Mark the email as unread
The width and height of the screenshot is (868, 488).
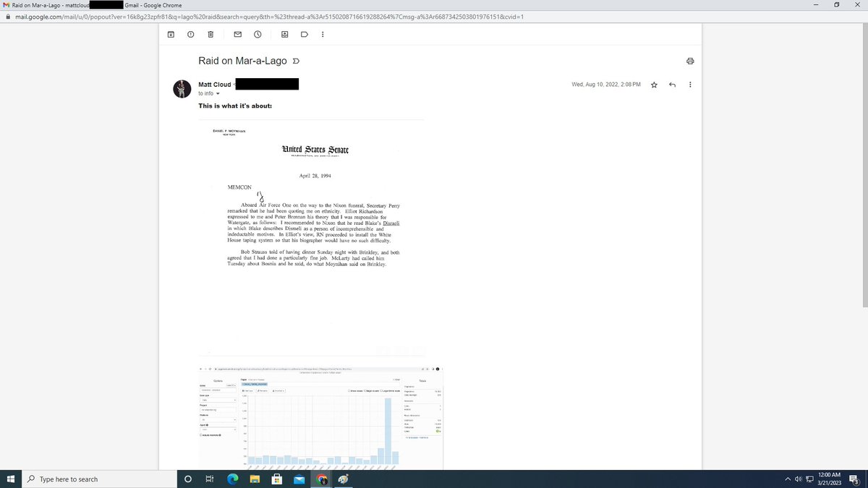click(237, 34)
